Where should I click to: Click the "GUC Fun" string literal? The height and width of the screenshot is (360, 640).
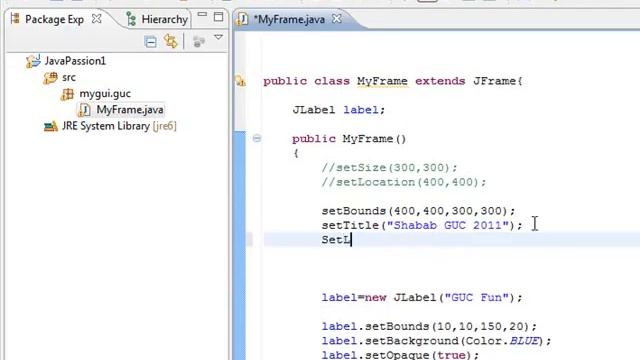476,298
